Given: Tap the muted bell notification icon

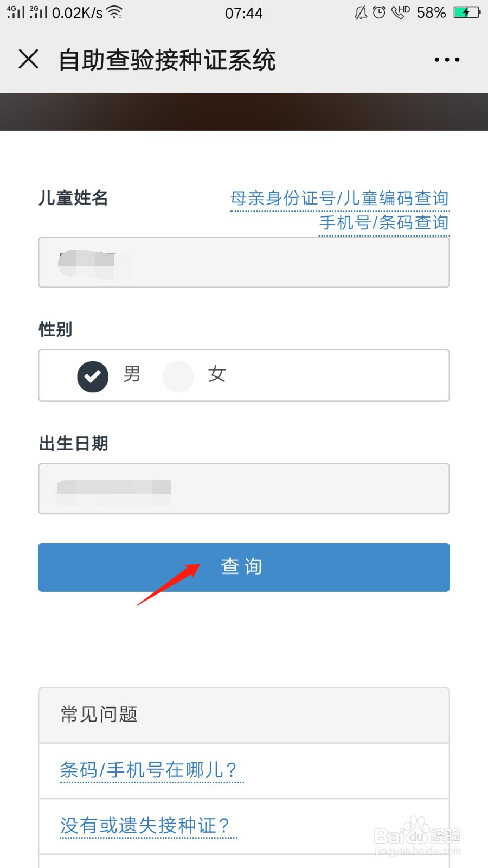Looking at the screenshot, I should coord(361,12).
